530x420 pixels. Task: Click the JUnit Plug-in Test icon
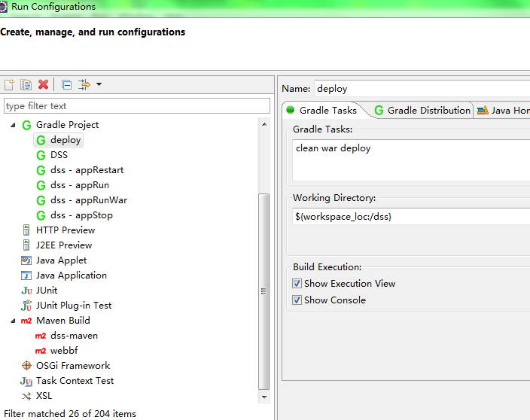point(26,306)
